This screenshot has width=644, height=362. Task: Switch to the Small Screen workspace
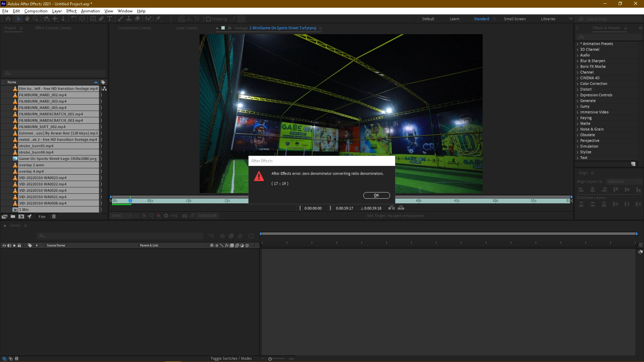click(515, 19)
